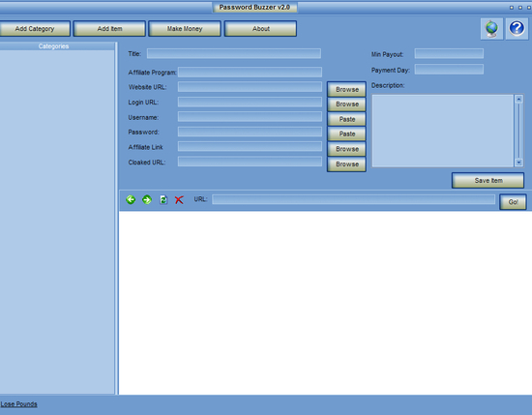Click the red X stop icon
532x415 pixels.
tap(179, 200)
